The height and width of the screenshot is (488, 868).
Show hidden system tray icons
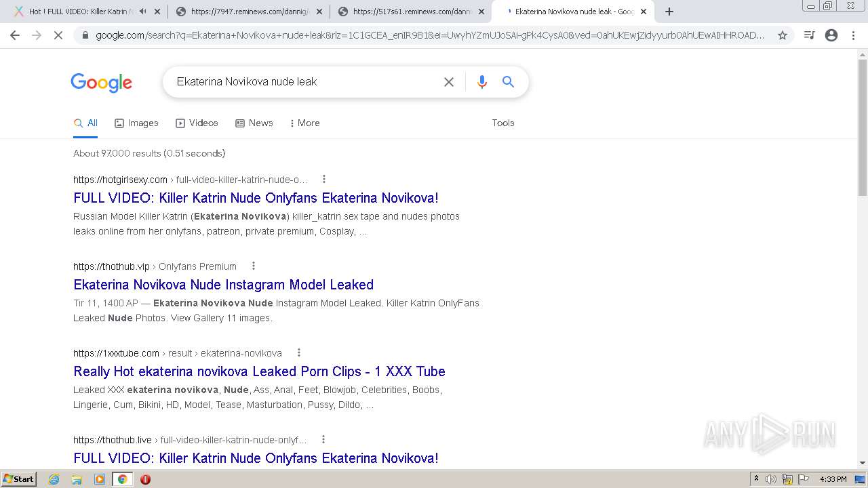click(x=756, y=479)
